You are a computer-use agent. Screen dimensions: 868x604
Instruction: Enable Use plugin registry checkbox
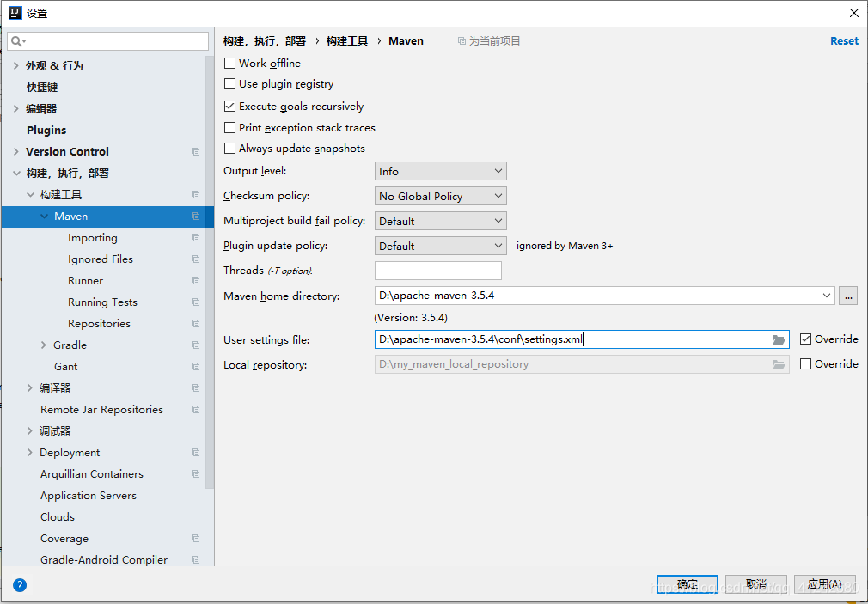pyautogui.click(x=229, y=84)
